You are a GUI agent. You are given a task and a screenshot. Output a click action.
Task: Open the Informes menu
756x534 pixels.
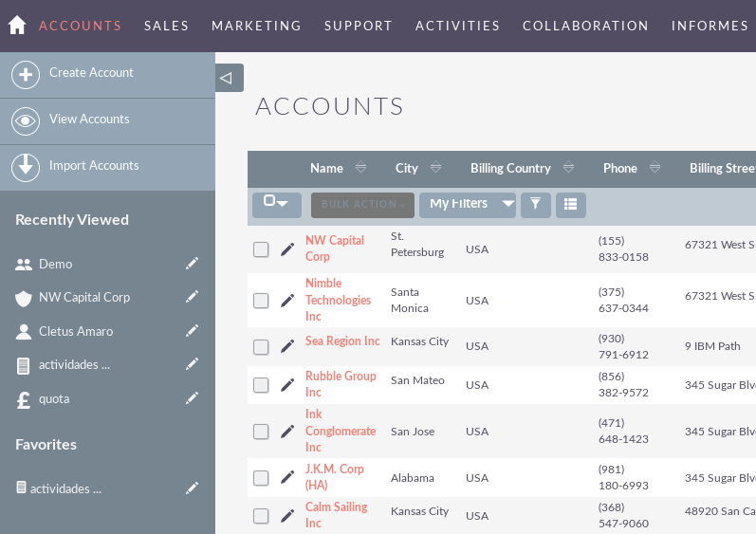pyautogui.click(x=710, y=26)
